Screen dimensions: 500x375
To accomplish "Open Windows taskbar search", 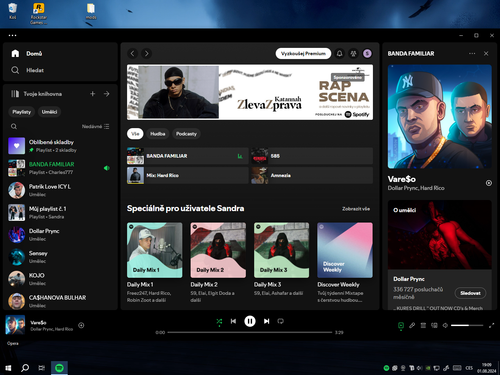I will tap(25, 368).
